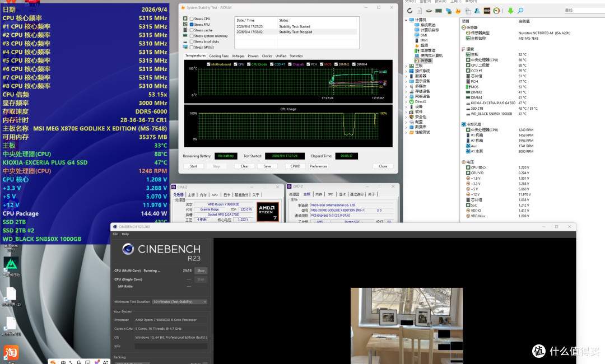Click the AMD Ryzen 7 logo in CPU-Z

click(x=268, y=212)
